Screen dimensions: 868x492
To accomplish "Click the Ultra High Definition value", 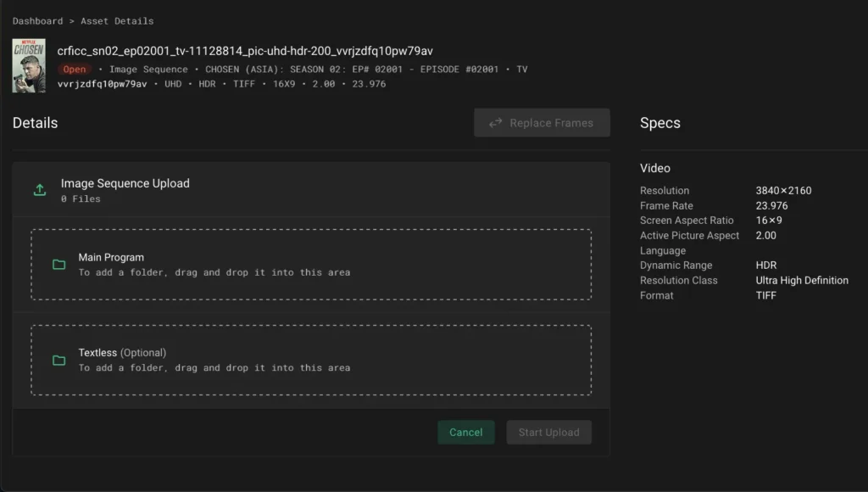I will pyautogui.click(x=801, y=280).
